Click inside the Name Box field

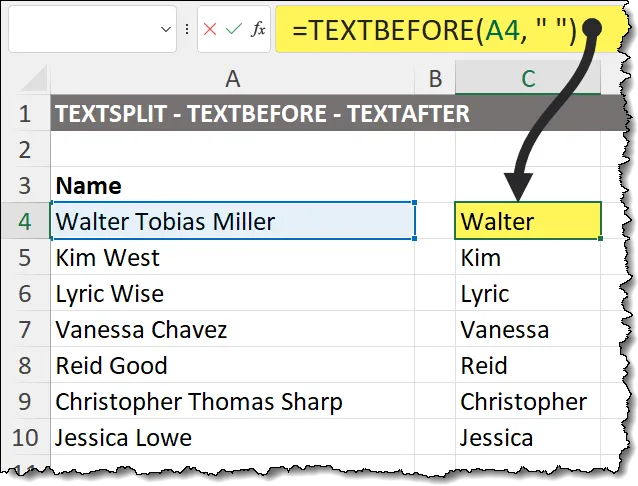click(85, 30)
